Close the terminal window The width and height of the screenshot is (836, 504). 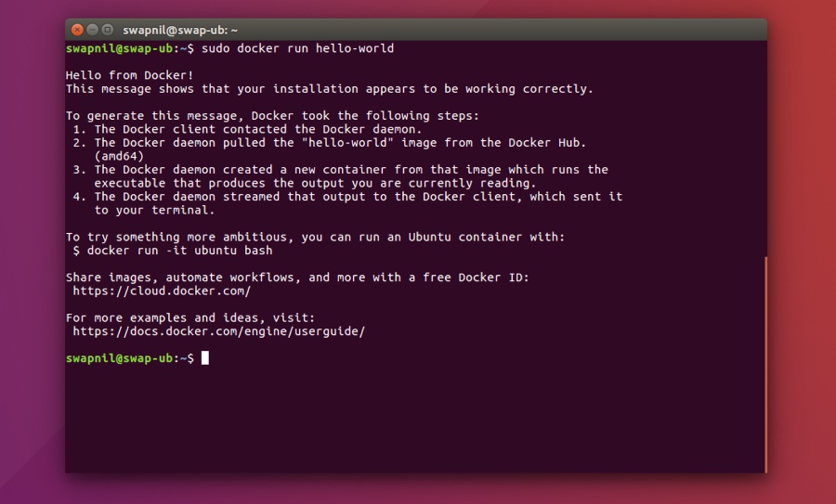click(x=77, y=30)
